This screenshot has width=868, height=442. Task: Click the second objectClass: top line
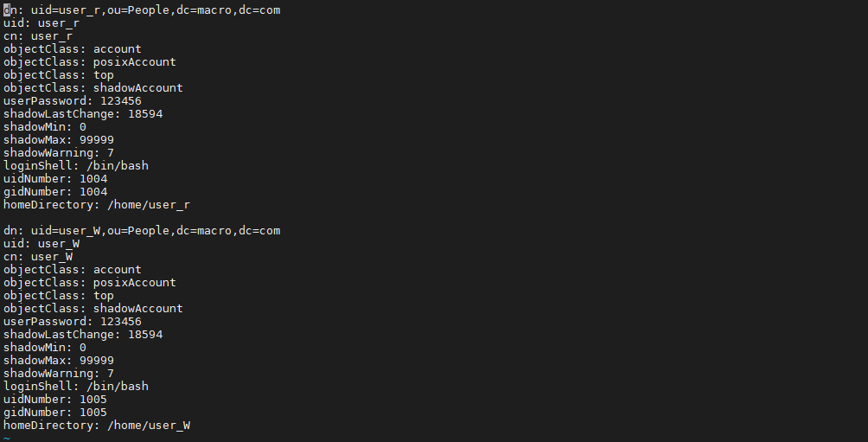[x=59, y=295]
